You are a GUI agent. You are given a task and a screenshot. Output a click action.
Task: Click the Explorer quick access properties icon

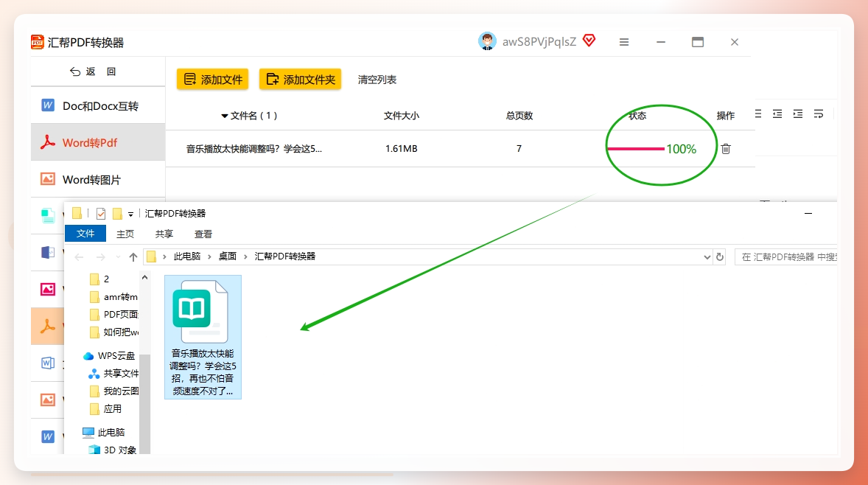point(101,214)
